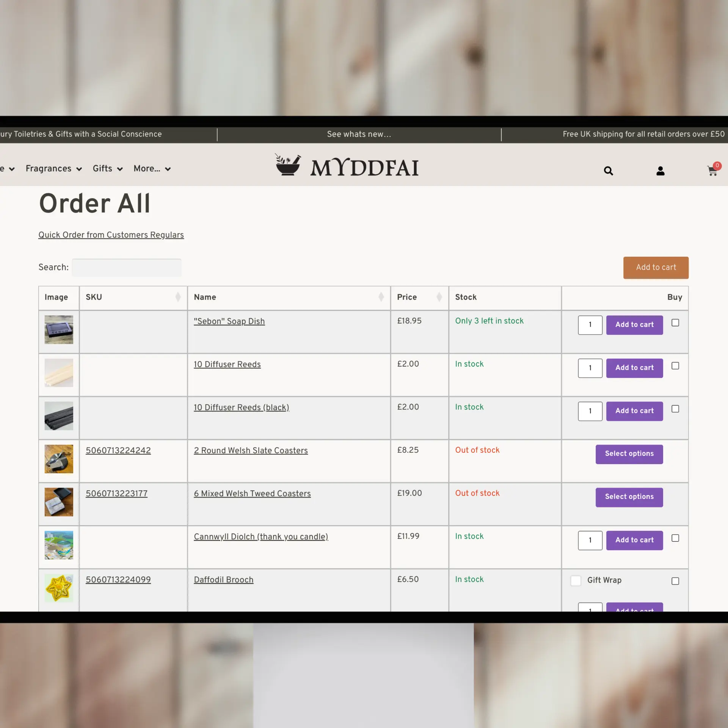
Task: Select options for 2 Round Welsh Slate Coasters
Action: tap(629, 454)
